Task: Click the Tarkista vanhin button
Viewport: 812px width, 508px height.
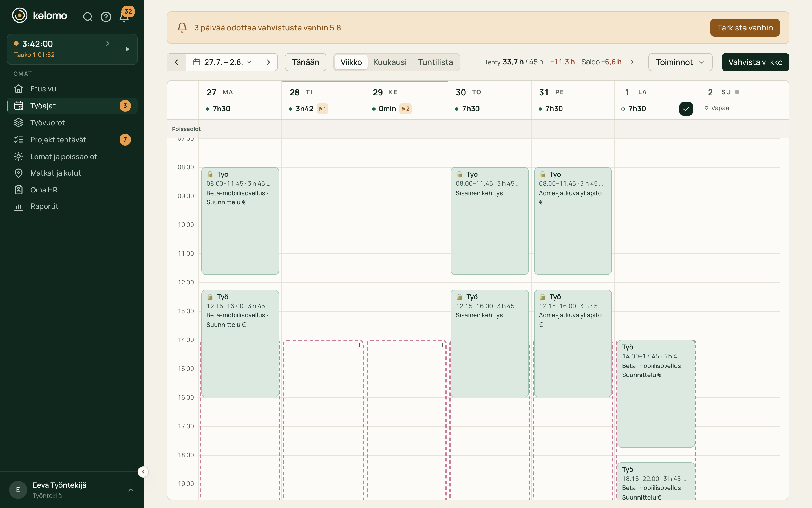Action: tap(745, 28)
